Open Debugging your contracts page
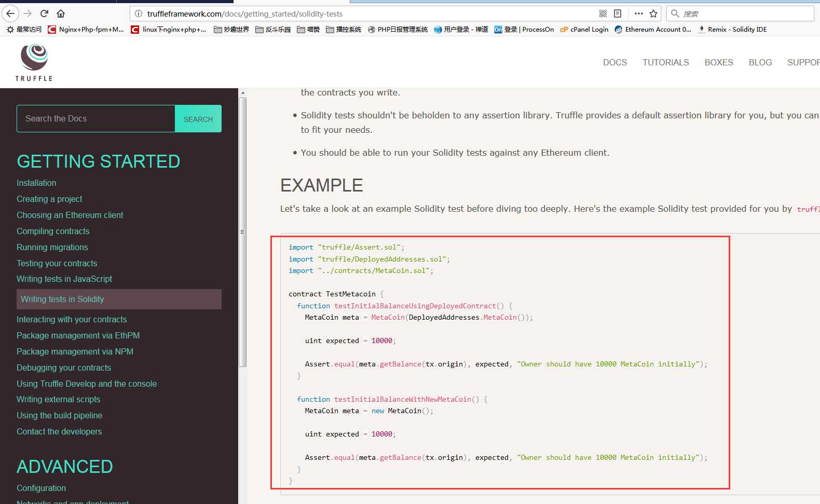Viewport: 820px width, 504px height. pos(64,367)
